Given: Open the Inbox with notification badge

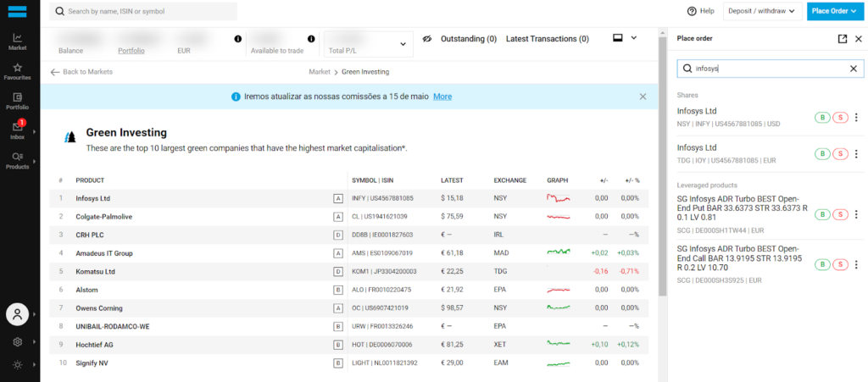Looking at the screenshot, I should (18, 130).
